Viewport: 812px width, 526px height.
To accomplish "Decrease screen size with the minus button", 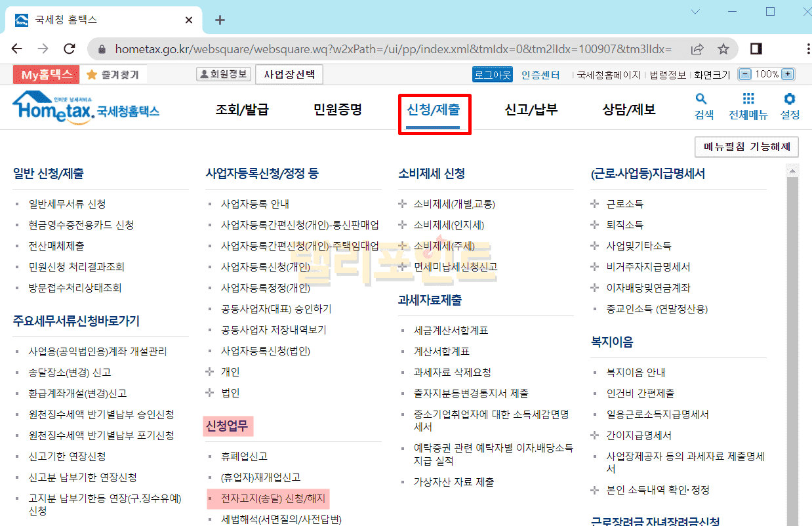I will pyautogui.click(x=744, y=75).
